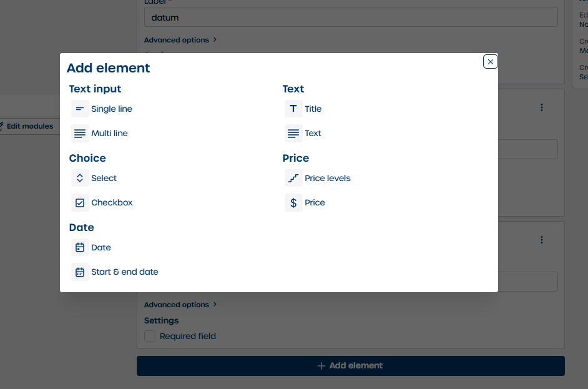Open the lower three-dot options menu
The height and width of the screenshot is (389, 588).
click(x=541, y=240)
